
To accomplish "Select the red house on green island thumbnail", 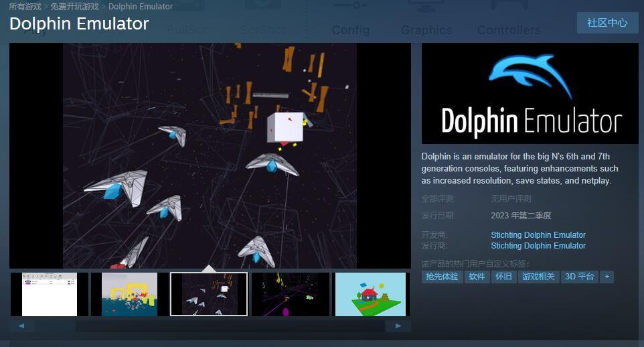I will coord(370,294).
